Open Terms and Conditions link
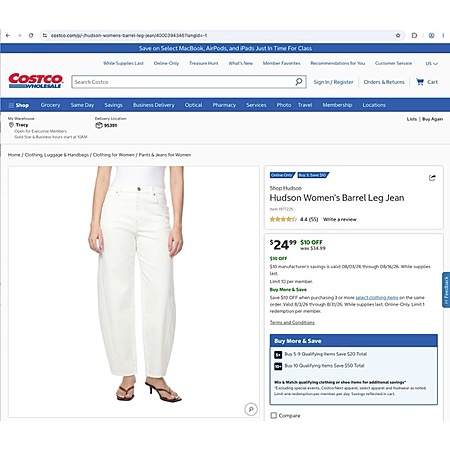 (x=292, y=322)
